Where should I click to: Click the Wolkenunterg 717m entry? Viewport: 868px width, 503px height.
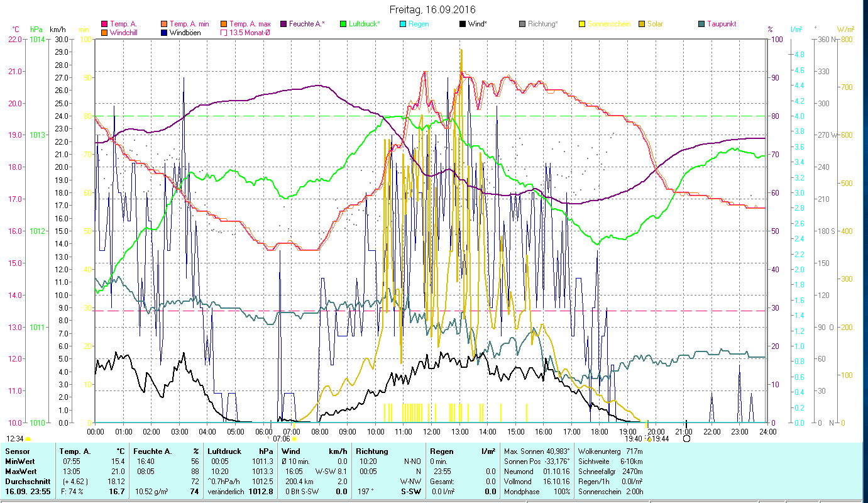[610, 451]
